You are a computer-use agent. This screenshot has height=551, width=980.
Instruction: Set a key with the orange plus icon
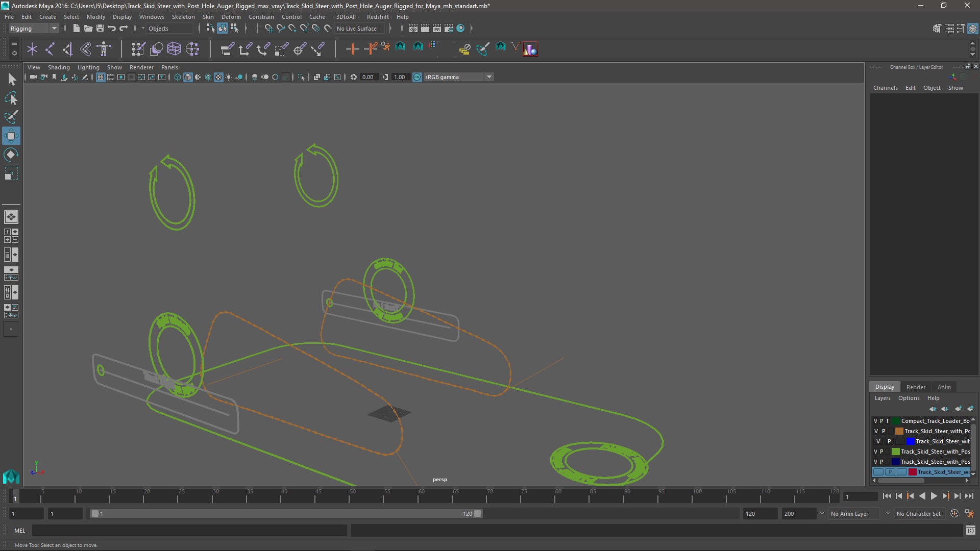(x=352, y=49)
